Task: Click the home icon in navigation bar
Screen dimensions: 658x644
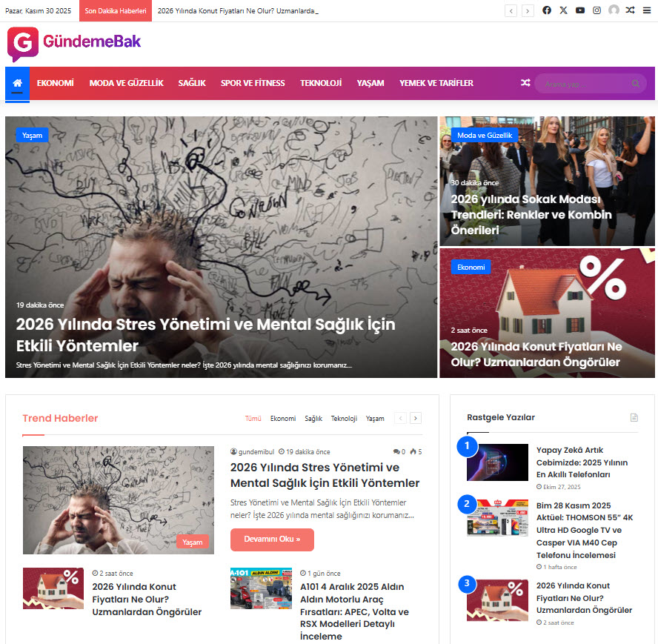Action: coord(17,83)
